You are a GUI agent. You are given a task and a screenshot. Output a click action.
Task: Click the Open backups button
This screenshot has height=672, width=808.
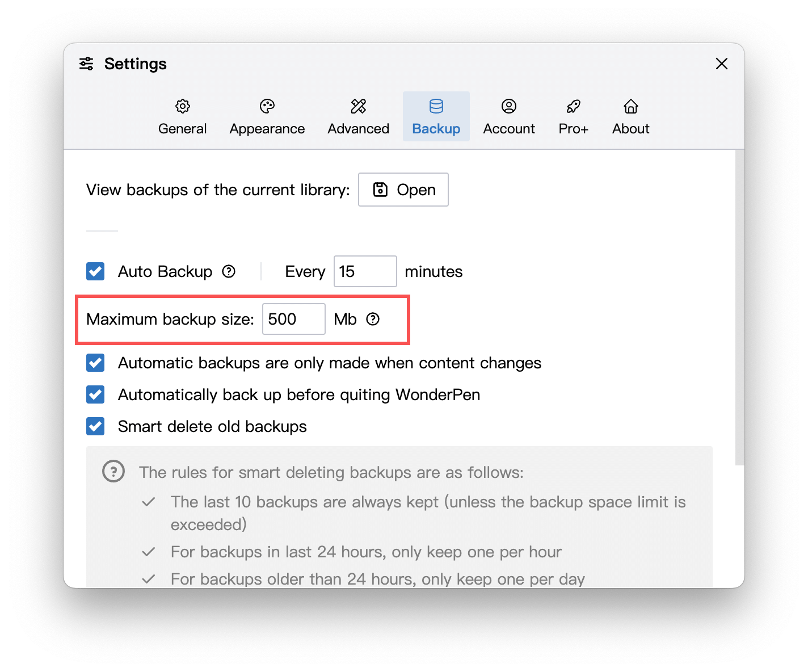[x=403, y=190]
